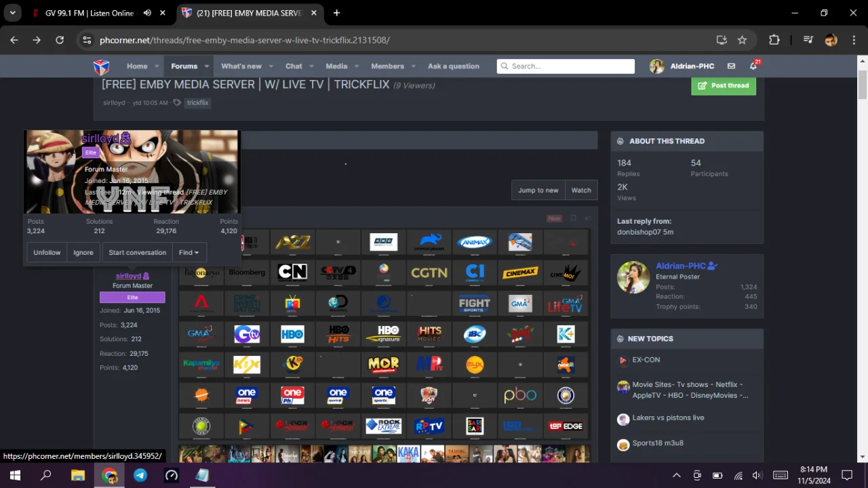Open the Find dropdown in the member card
The height and width of the screenshot is (488, 868).
189,253
